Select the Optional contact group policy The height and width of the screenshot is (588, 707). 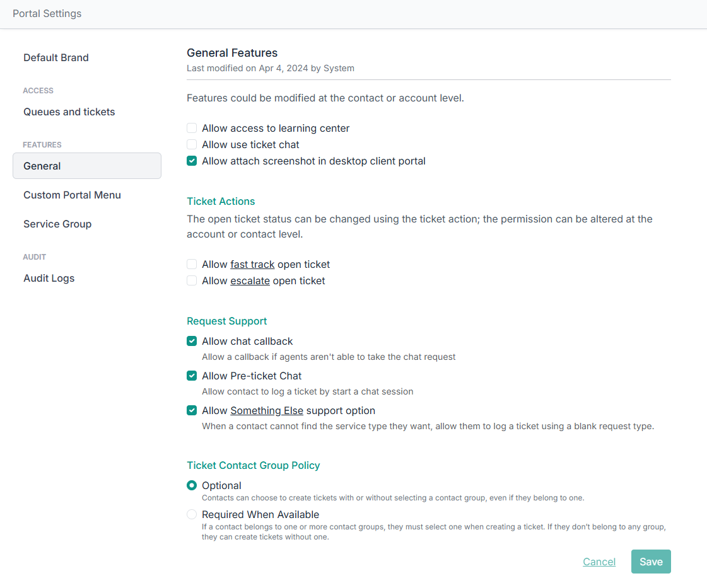(192, 486)
